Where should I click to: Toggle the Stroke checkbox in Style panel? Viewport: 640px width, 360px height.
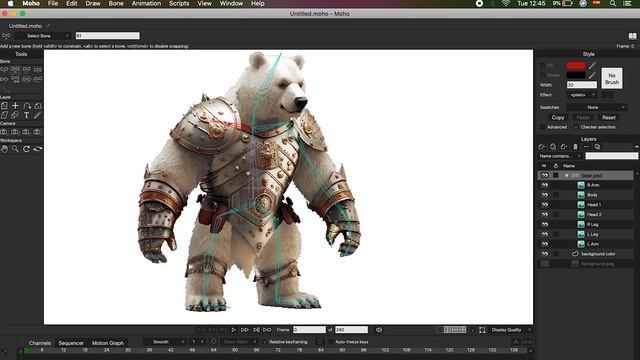(542, 75)
